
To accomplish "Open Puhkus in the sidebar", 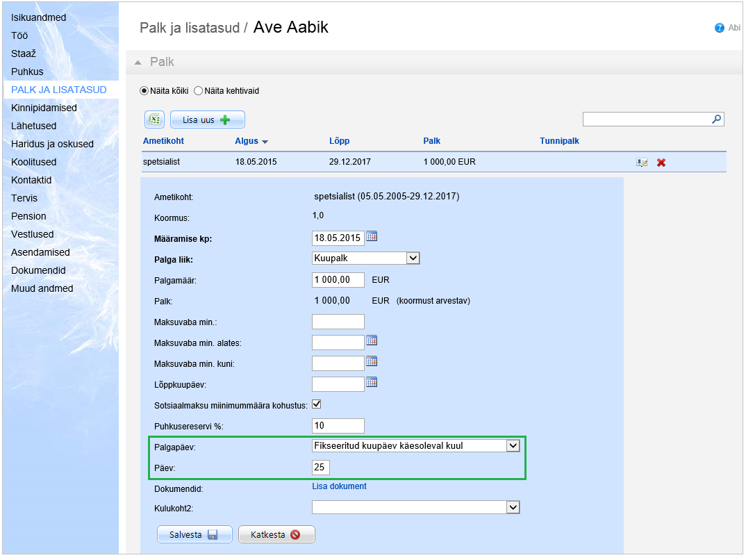I will [x=27, y=72].
